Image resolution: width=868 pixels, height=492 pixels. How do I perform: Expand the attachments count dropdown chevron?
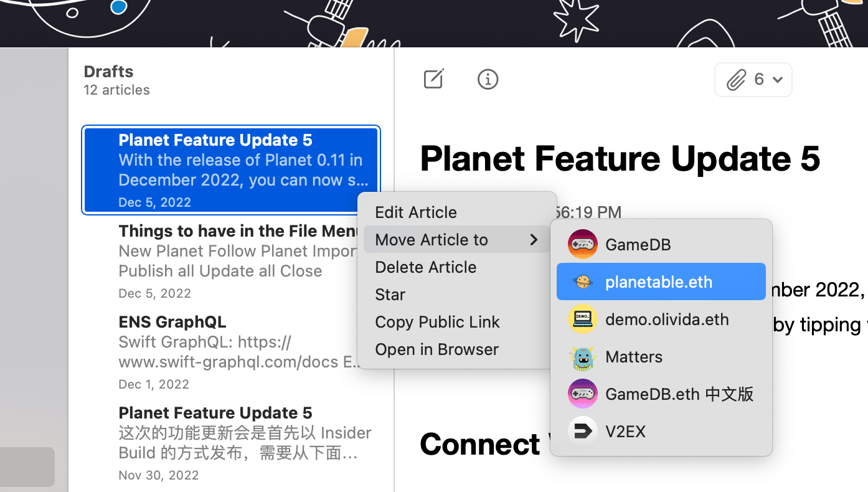click(777, 80)
